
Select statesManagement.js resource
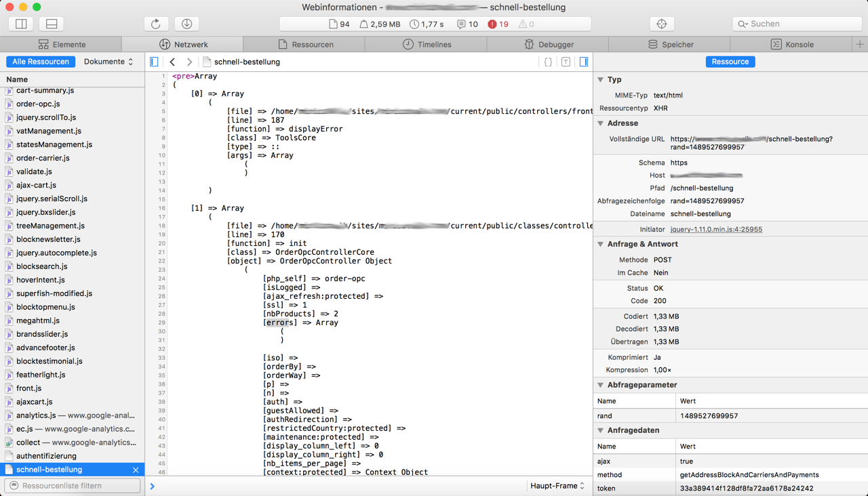click(x=73, y=144)
